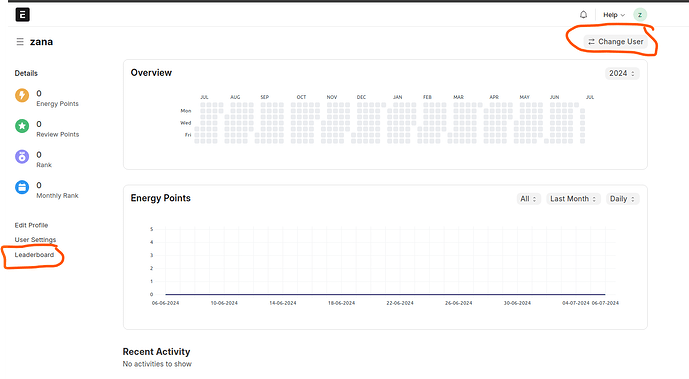Screen dimensions: 689x379
Task: Open the user avatar 'Z' menu
Action: (x=640, y=14)
